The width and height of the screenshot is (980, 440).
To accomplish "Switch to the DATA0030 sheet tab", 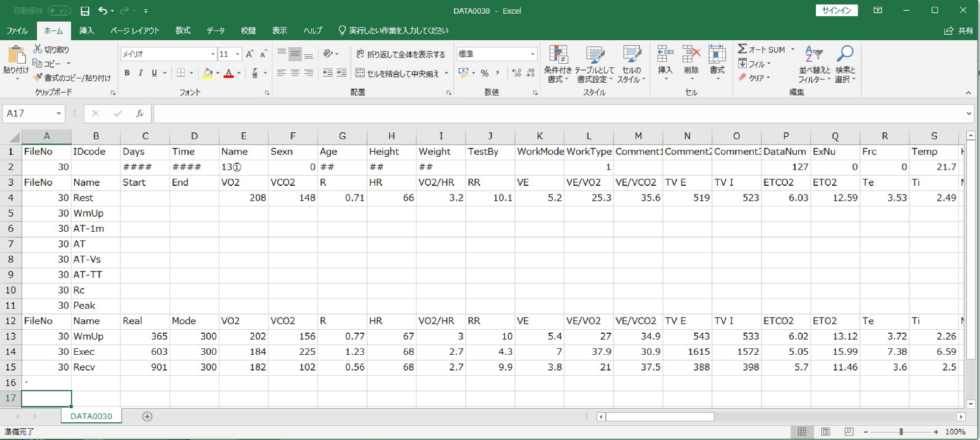I will 91,416.
